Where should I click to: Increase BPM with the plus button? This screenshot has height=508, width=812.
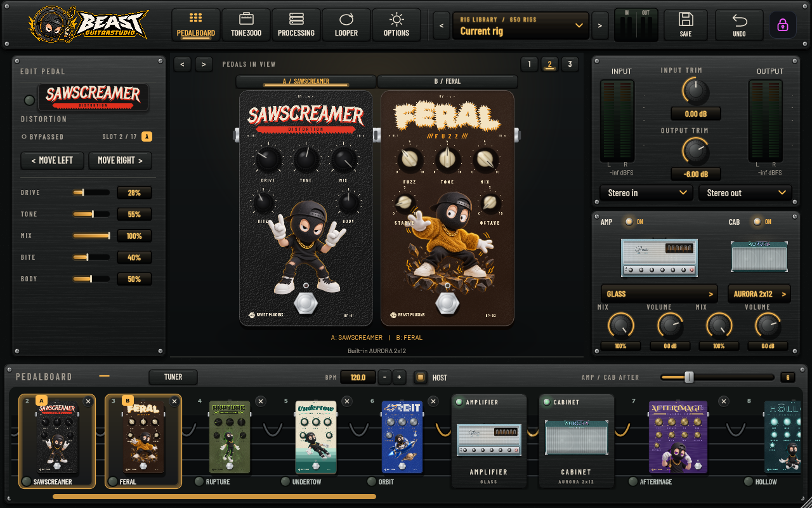[399, 377]
